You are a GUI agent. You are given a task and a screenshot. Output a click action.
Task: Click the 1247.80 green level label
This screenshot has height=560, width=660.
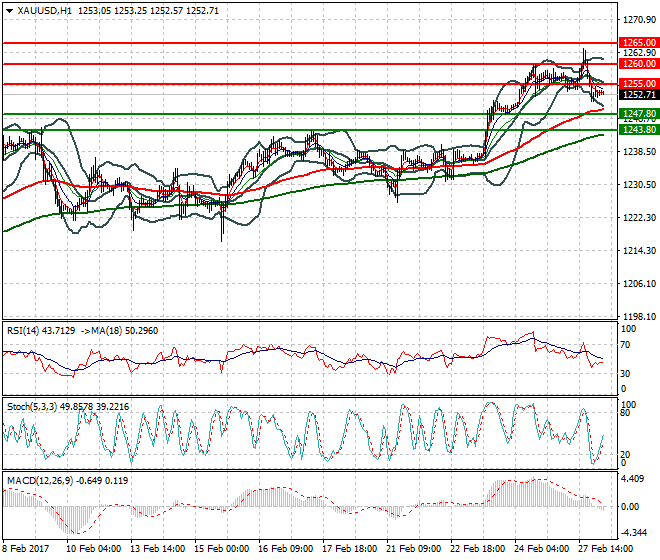pos(639,114)
